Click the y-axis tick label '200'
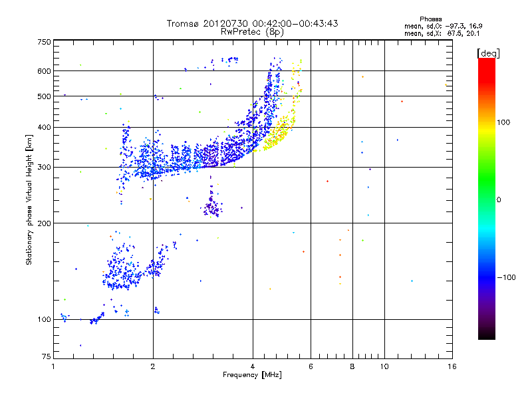This screenshot has width=532, height=399. tap(45, 223)
